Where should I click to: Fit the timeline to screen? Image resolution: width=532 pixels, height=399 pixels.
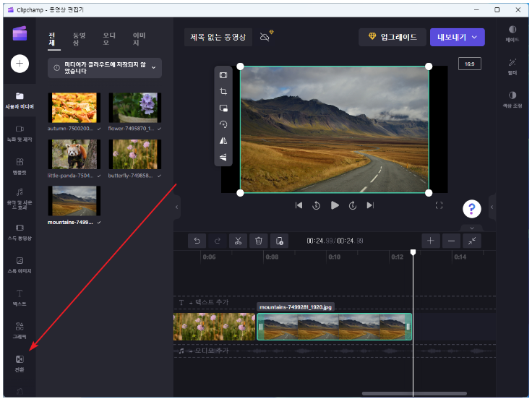pos(472,241)
